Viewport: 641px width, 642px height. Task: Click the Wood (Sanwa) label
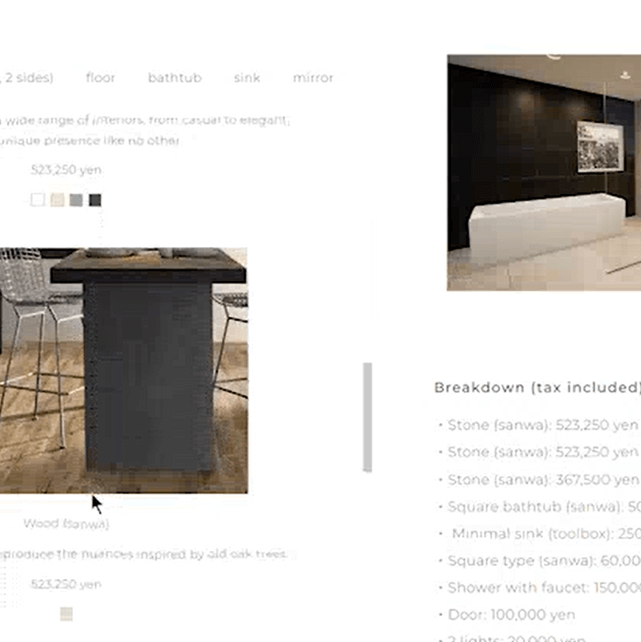[66, 524]
